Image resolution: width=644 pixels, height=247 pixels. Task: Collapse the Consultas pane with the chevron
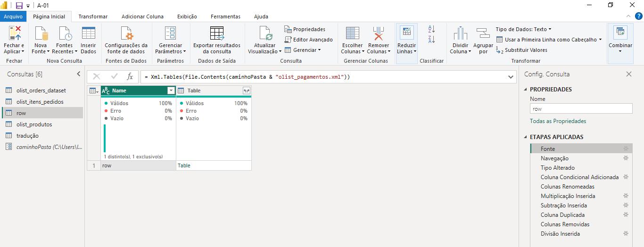(x=79, y=74)
